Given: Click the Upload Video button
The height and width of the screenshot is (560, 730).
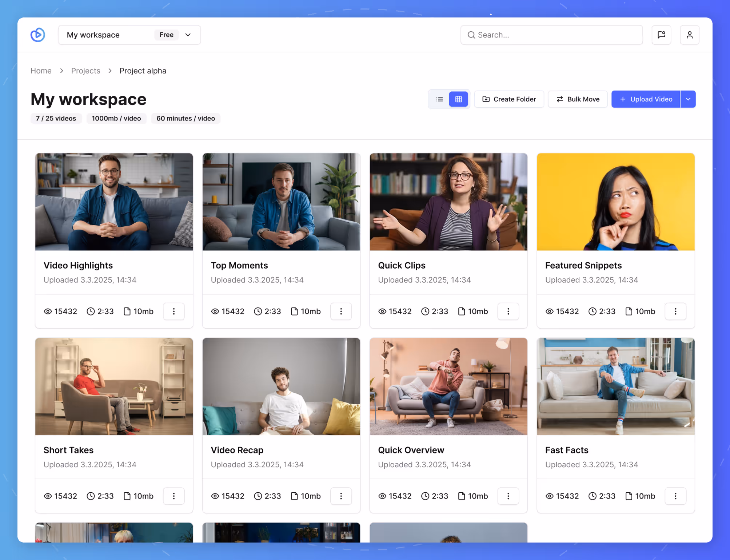Looking at the screenshot, I should (646, 99).
